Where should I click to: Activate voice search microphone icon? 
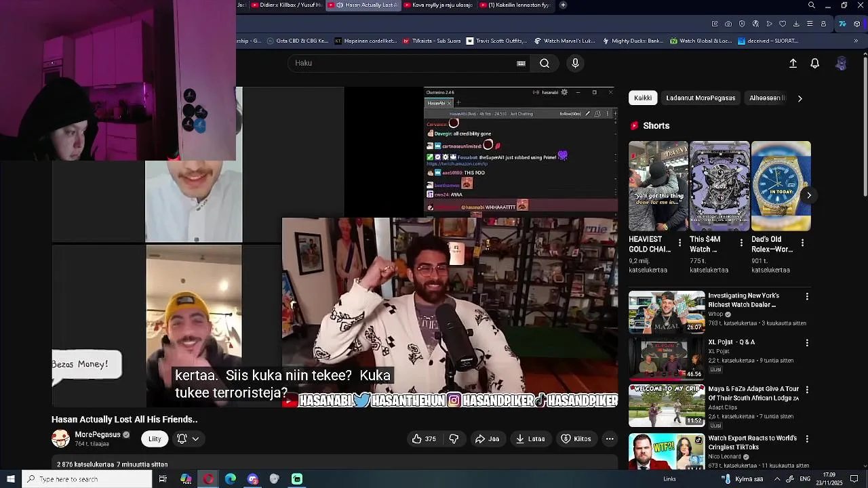coord(575,63)
